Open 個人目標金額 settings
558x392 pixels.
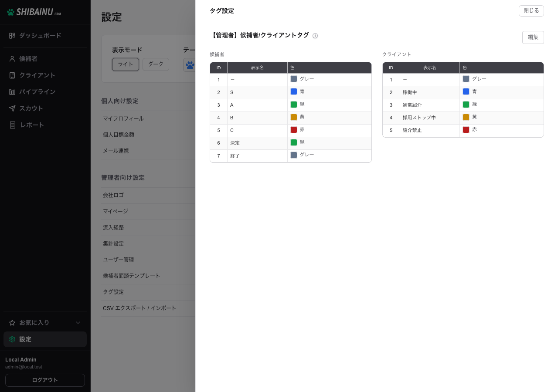(x=119, y=135)
